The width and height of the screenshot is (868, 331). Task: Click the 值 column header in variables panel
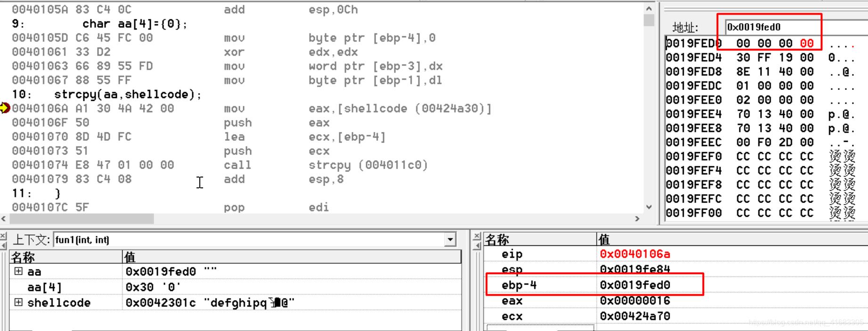point(292,257)
